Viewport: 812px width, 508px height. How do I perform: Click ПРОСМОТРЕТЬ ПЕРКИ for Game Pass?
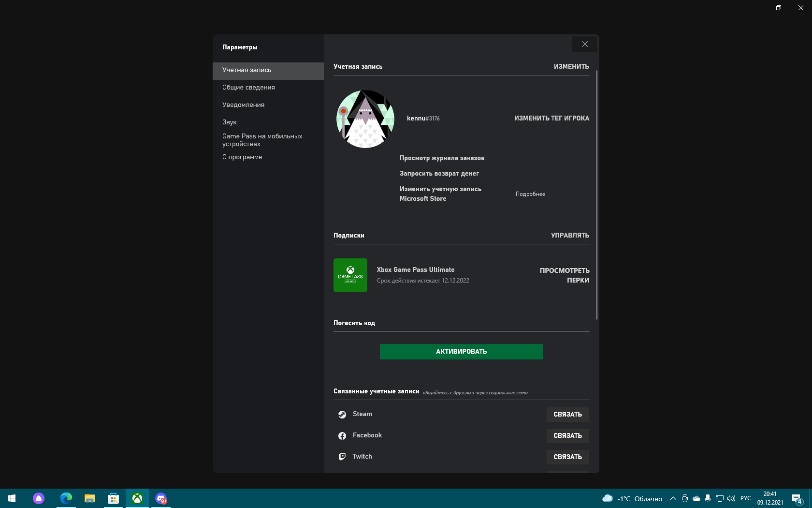click(x=565, y=275)
